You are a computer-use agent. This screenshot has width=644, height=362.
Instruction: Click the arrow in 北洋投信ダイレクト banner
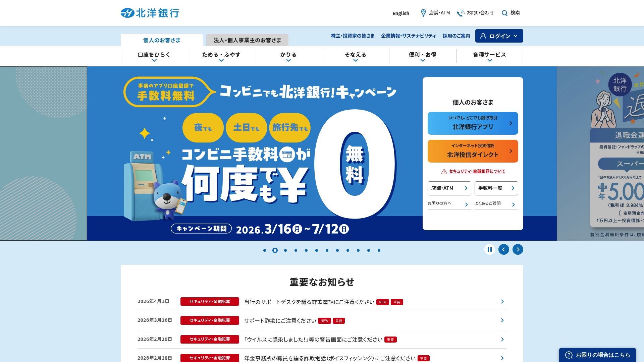511,151
